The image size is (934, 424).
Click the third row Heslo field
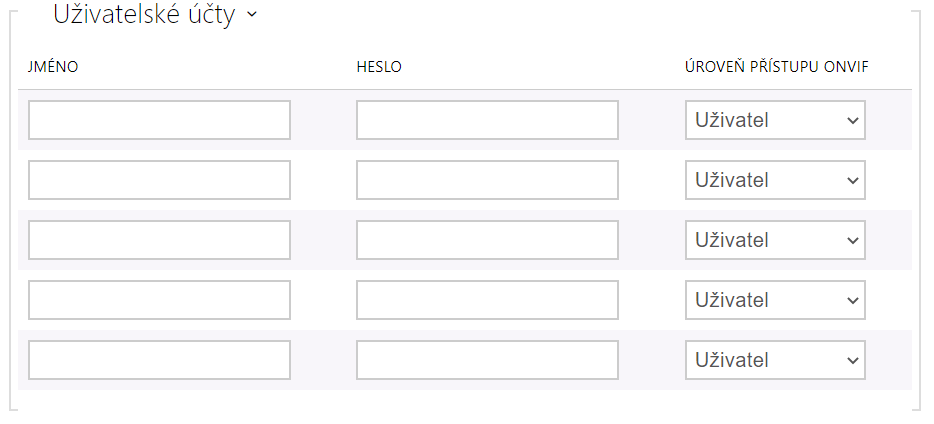click(487, 240)
